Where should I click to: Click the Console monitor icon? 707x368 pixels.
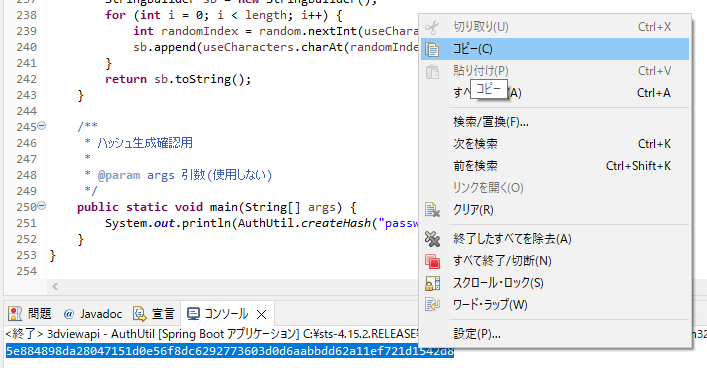pos(193,313)
